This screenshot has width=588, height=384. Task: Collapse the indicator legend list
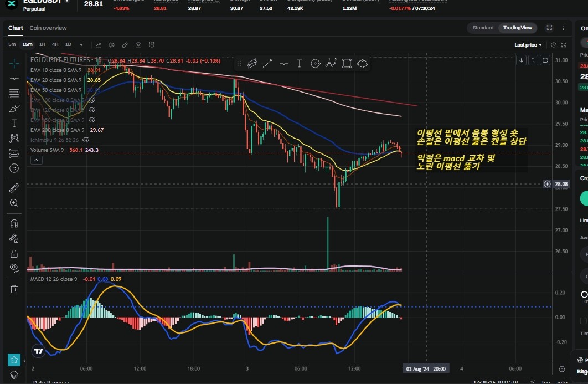[37, 160]
